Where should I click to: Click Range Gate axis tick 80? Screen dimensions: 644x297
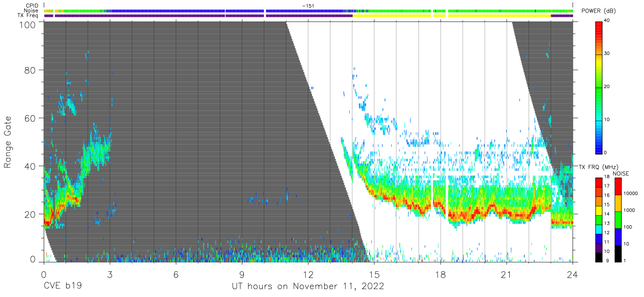[30, 70]
